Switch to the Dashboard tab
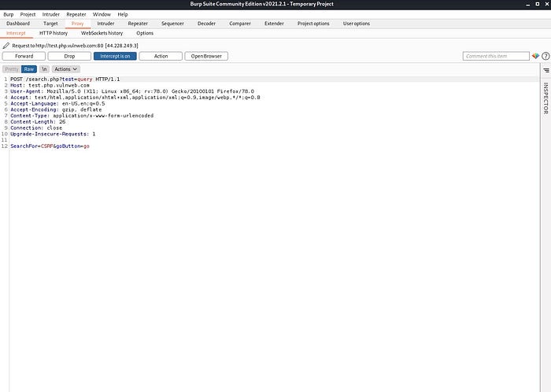Screen dimensions: 551x392 coord(18,24)
